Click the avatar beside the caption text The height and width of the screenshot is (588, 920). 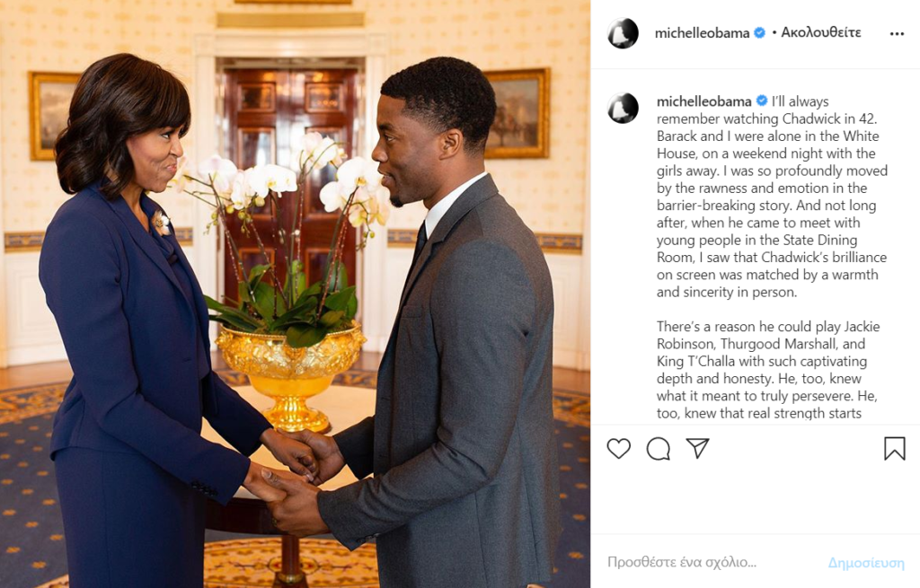pos(623,108)
